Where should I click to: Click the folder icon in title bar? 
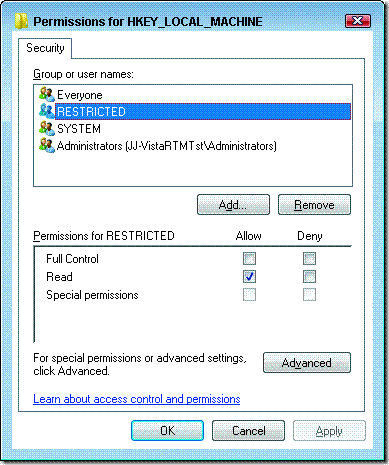click(21, 21)
